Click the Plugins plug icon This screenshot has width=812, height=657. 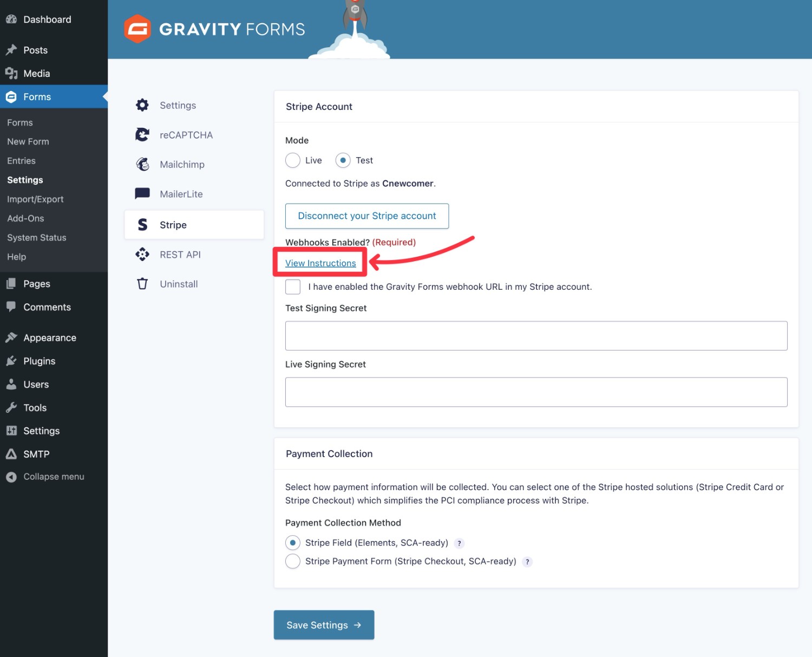pyautogui.click(x=11, y=361)
